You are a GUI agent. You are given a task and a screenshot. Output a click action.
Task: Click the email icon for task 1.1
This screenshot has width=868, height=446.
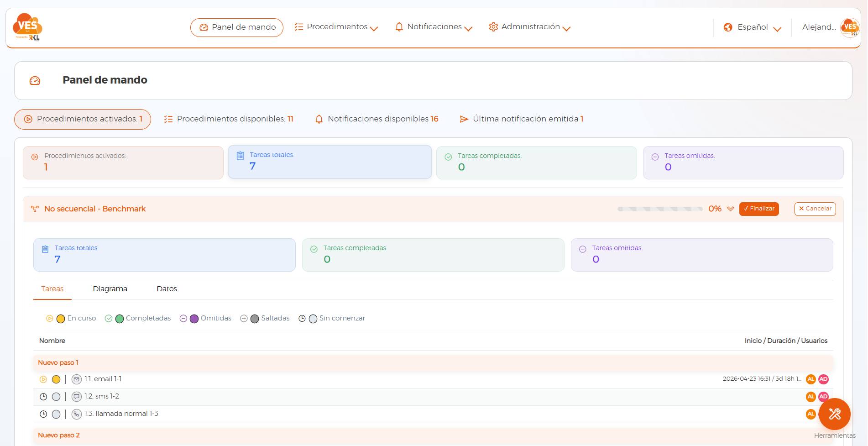pyautogui.click(x=77, y=379)
